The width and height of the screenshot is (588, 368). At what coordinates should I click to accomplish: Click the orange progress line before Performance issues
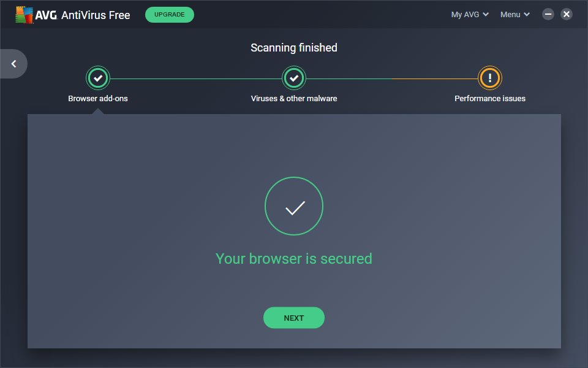(x=435, y=79)
